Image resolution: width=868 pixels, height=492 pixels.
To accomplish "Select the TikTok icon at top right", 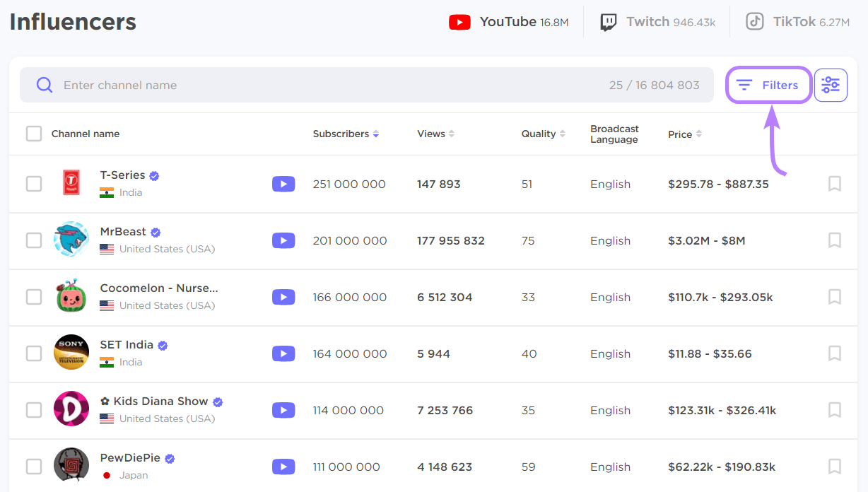I will (x=753, y=21).
